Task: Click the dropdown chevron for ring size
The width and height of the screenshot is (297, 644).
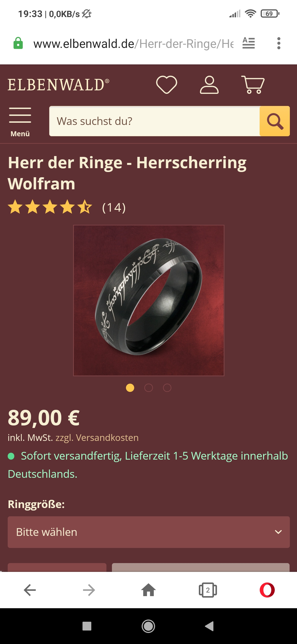Action: (278, 532)
